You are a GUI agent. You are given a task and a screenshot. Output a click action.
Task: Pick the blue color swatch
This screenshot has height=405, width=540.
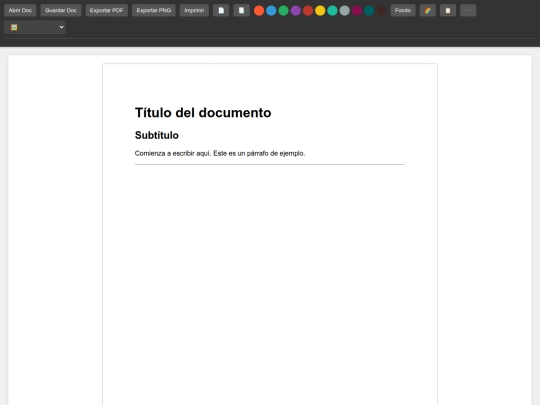pos(271,11)
